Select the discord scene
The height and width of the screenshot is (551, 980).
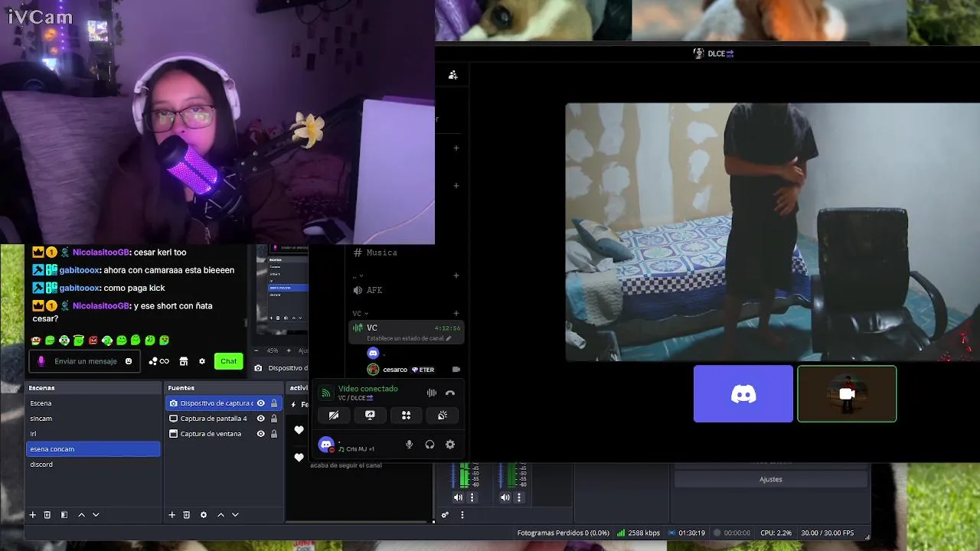[x=93, y=465]
